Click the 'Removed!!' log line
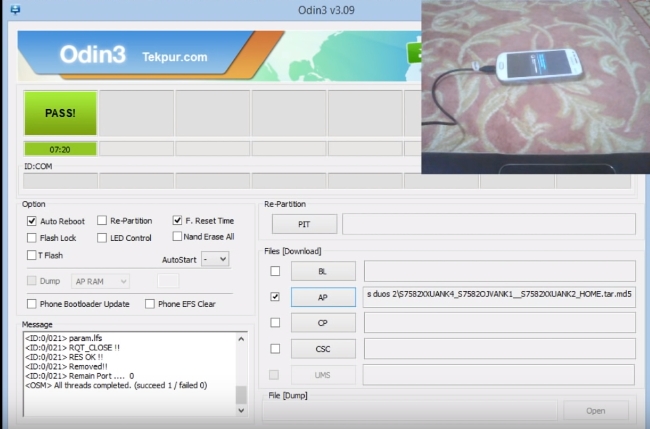650x429 pixels. [66, 366]
